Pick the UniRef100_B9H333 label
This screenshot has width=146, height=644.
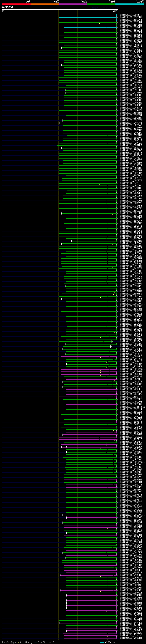click(131, 377)
